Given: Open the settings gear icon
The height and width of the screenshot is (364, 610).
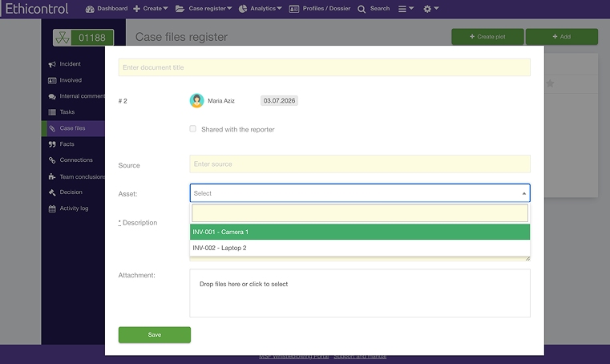Looking at the screenshot, I should pyautogui.click(x=427, y=9).
